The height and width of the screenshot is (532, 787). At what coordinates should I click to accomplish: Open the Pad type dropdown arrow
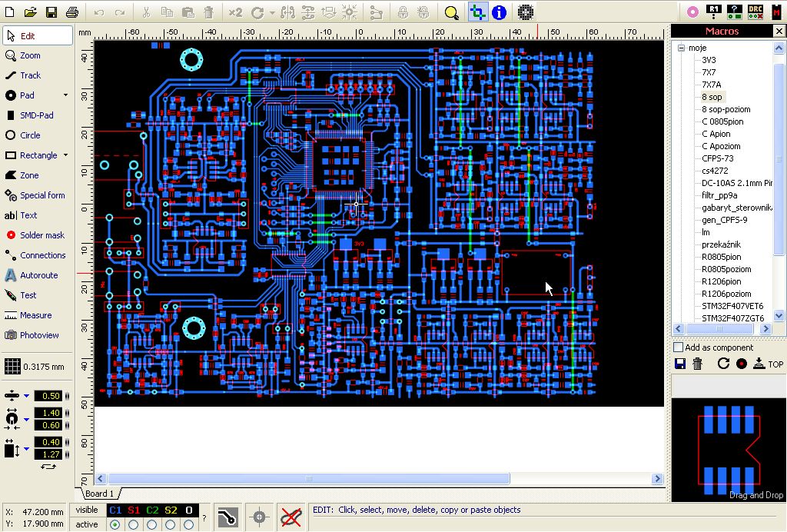(x=65, y=95)
